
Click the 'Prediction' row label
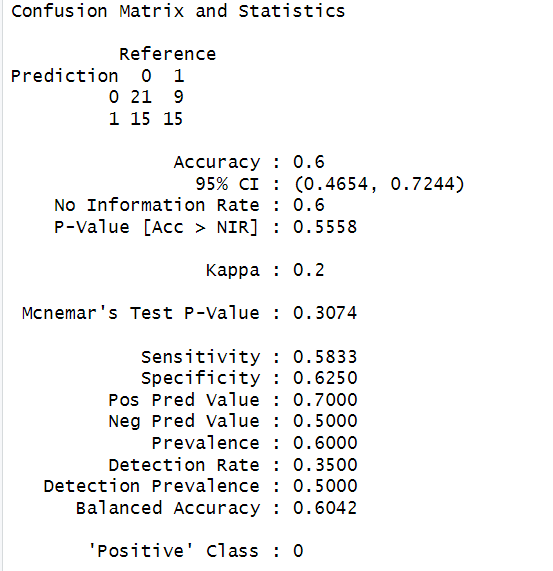click(x=64, y=76)
